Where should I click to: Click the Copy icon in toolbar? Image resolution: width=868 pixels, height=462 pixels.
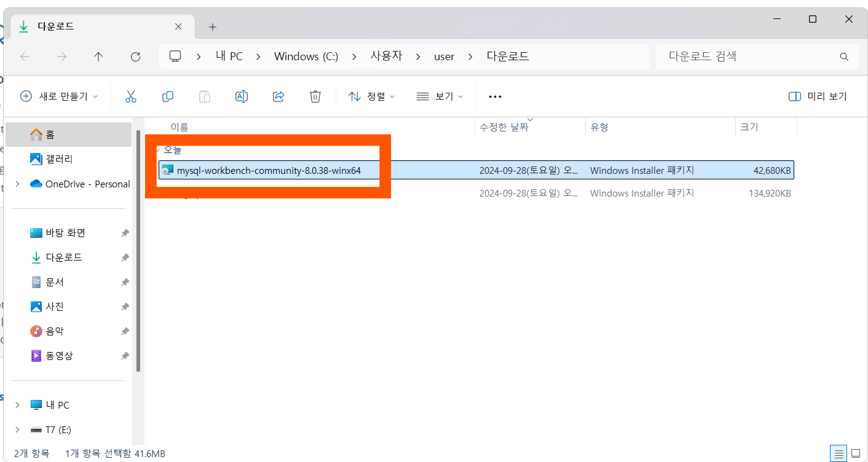point(167,96)
